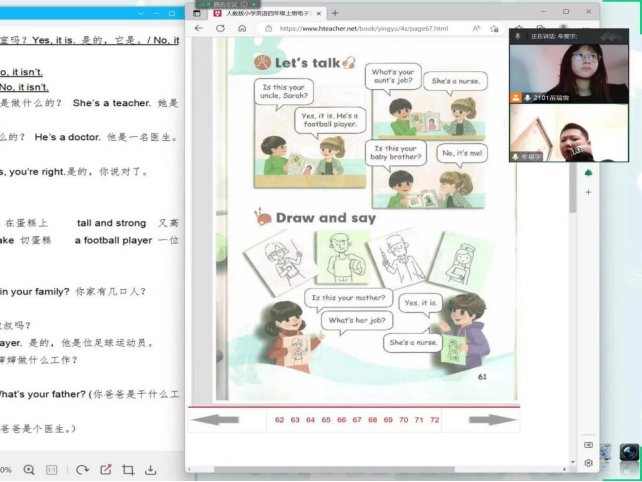Select the crop tool in the document viewer toolbar
Viewport: 642px width, 482px height.
click(x=128, y=470)
